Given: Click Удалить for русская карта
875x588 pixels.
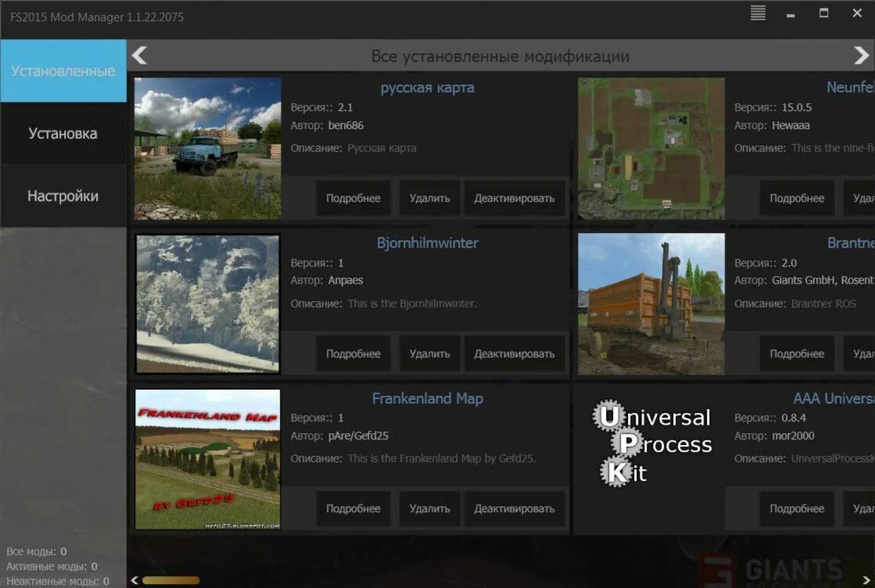Looking at the screenshot, I should [430, 198].
